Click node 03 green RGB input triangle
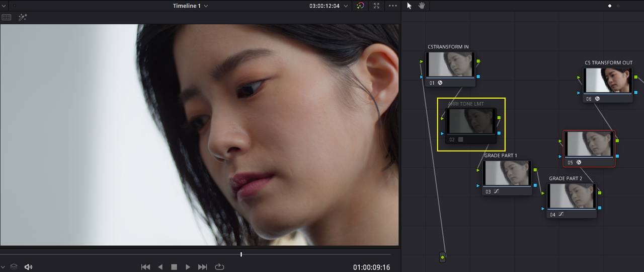The width and height of the screenshot is (644, 272). tap(478, 170)
